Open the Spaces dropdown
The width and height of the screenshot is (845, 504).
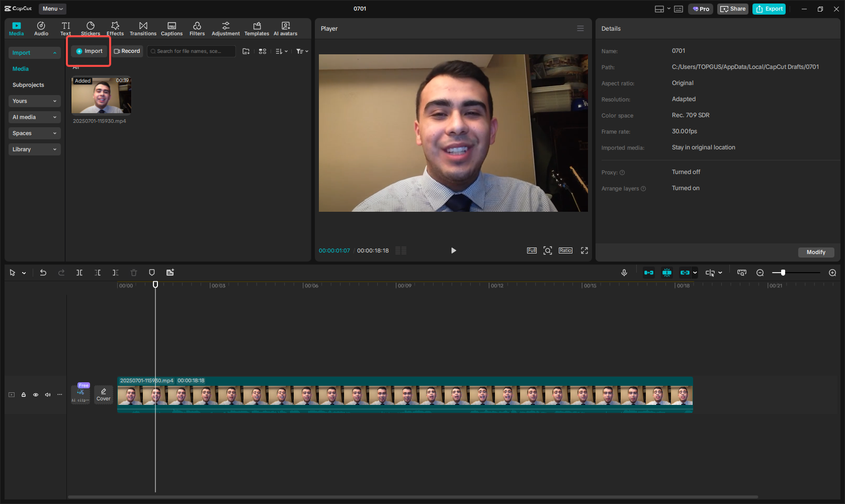pyautogui.click(x=34, y=133)
